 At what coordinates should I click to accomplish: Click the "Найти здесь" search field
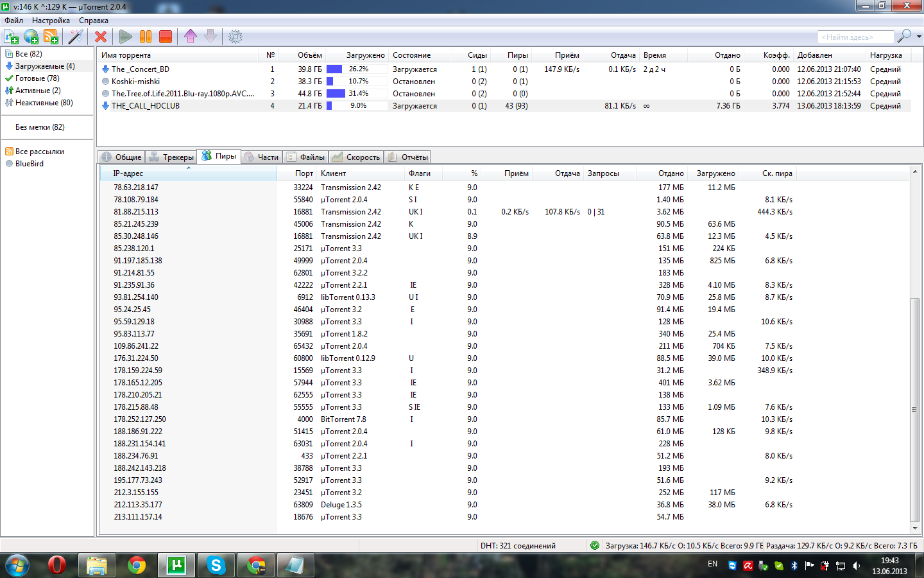(x=855, y=37)
